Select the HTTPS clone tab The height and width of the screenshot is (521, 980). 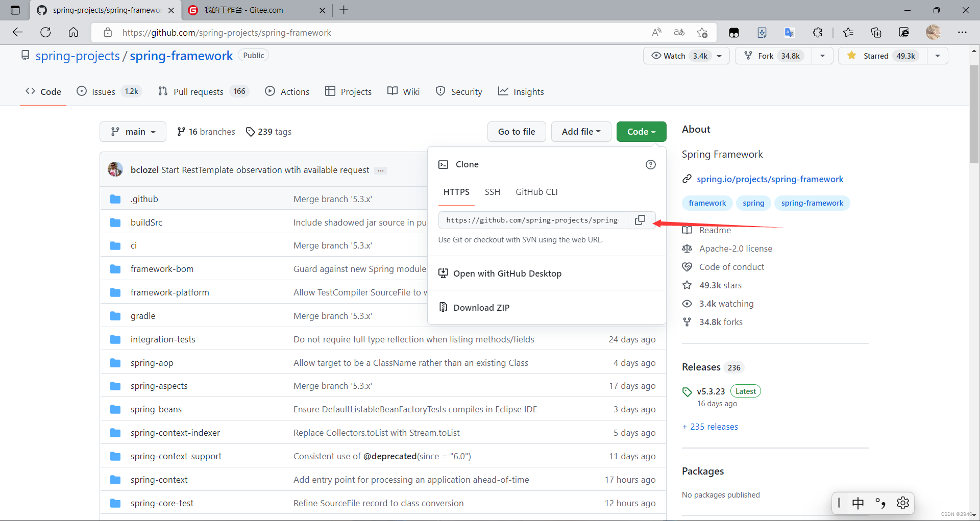(456, 192)
